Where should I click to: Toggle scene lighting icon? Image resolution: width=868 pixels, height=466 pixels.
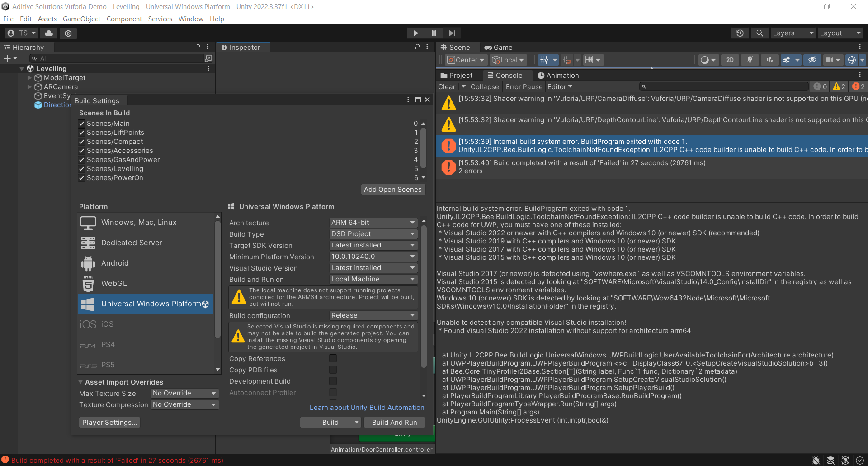(x=750, y=60)
